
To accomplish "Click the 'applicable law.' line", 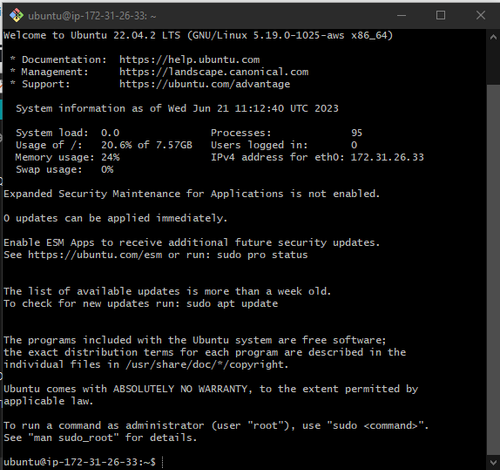I will (48, 401).
